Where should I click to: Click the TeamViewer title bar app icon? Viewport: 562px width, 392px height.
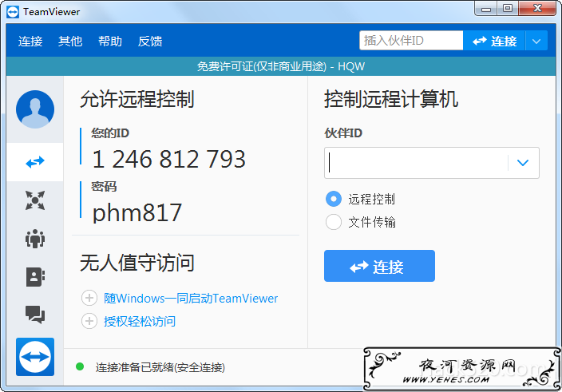point(13,12)
